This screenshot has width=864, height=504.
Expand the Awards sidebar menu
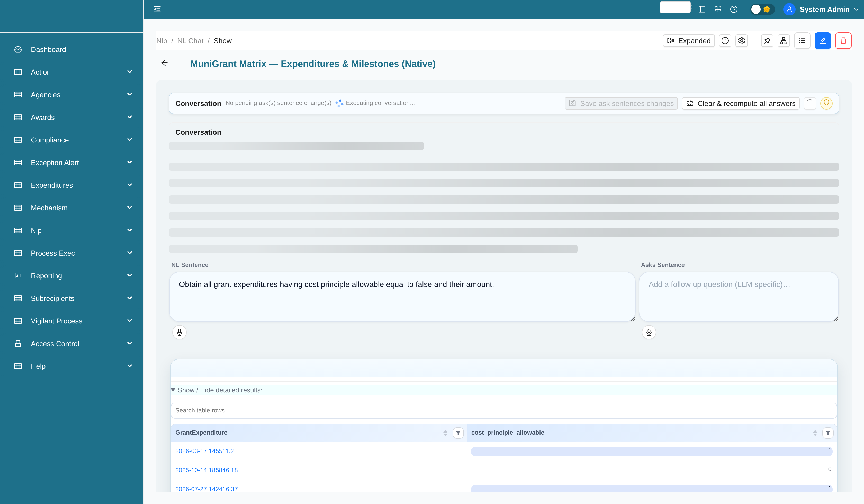pyautogui.click(x=72, y=118)
